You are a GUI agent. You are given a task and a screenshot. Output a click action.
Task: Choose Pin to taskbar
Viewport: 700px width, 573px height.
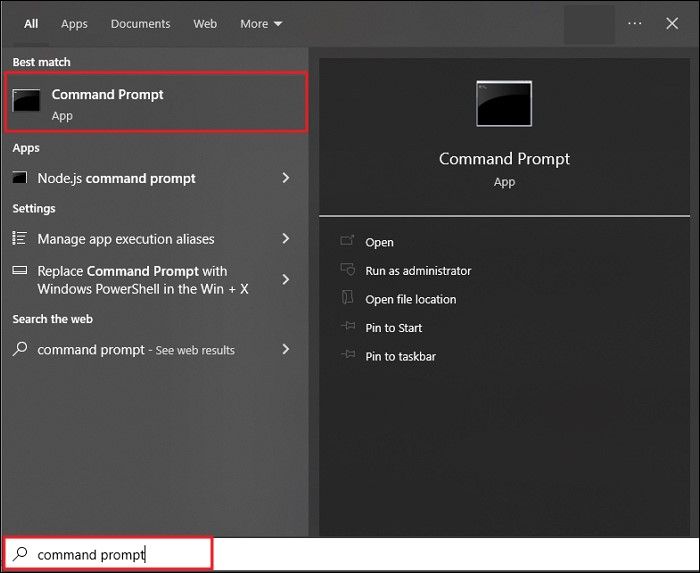click(400, 357)
